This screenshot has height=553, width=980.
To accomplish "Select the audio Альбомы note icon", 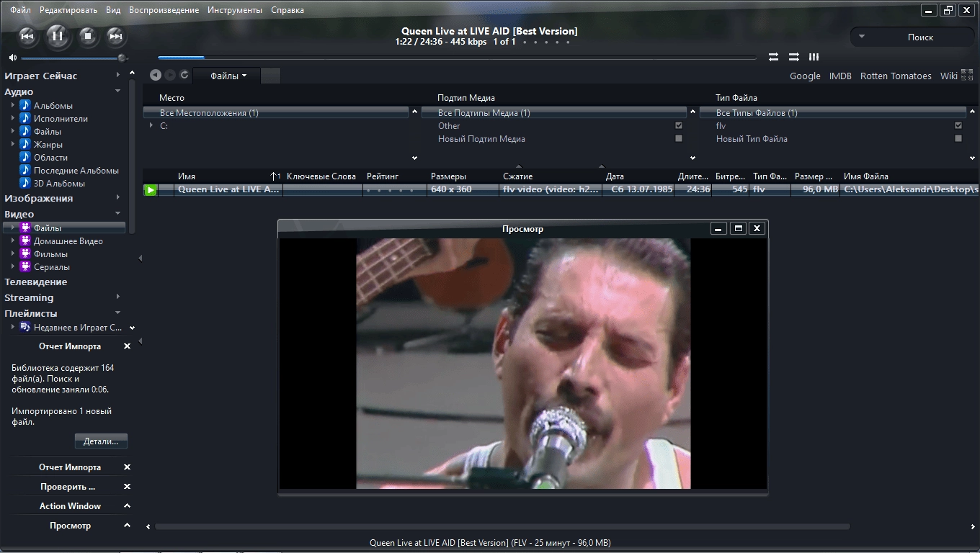I will tap(25, 106).
